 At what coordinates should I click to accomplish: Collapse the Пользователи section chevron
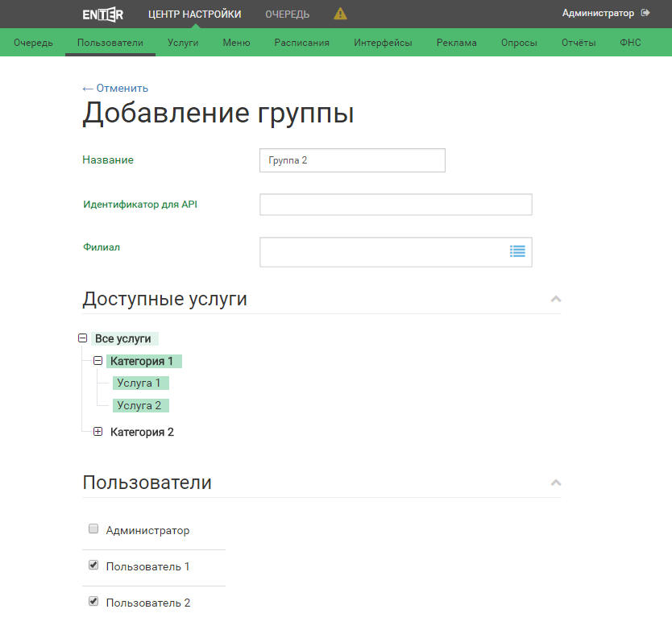click(x=554, y=483)
